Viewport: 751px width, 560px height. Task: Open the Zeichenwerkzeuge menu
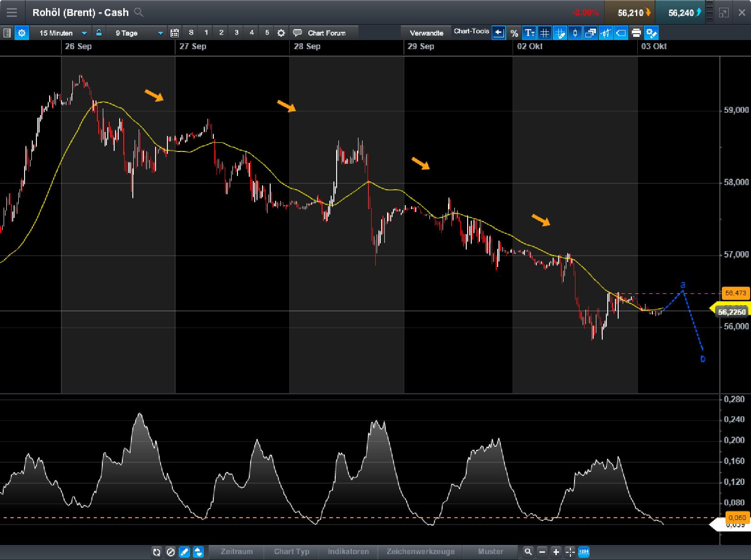[420, 551]
